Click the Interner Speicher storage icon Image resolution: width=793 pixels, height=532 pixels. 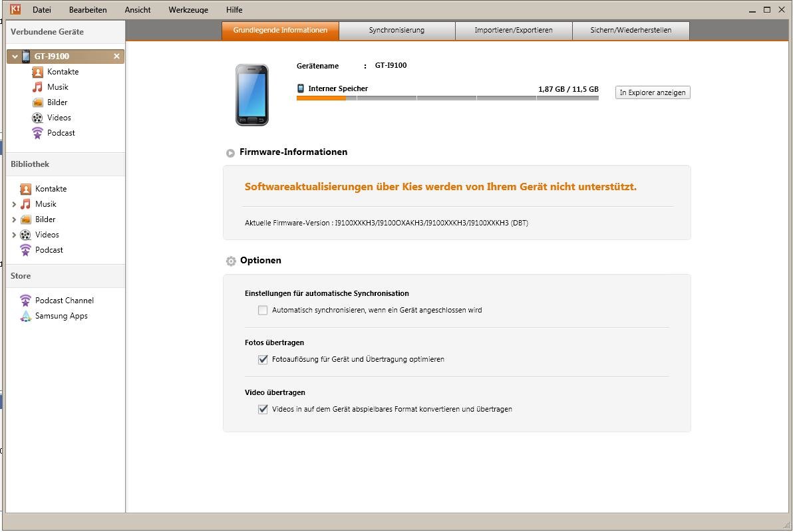tap(301, 88)
